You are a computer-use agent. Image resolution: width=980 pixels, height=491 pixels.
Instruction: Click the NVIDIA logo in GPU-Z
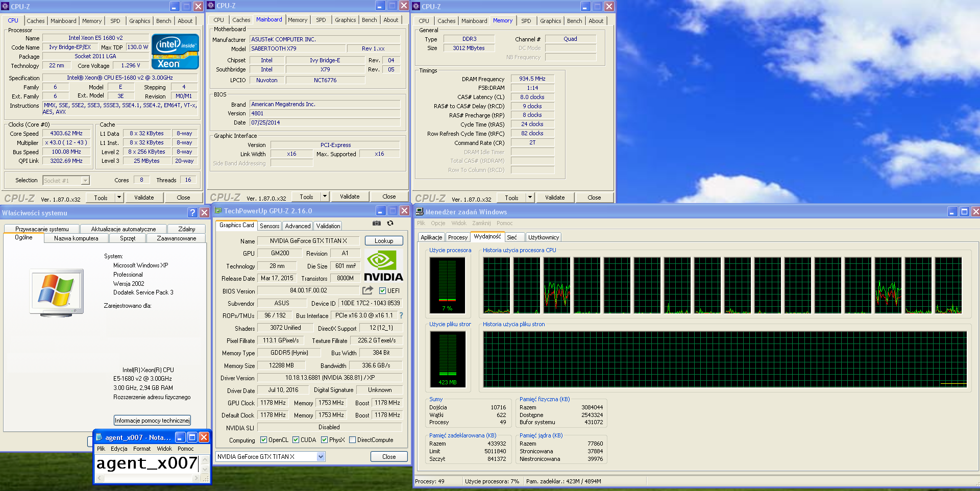(383, 266)
